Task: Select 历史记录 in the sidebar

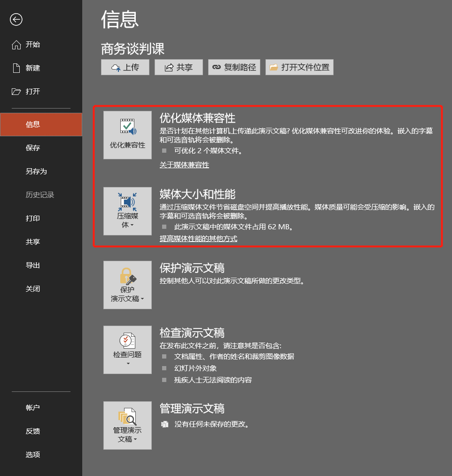Action: coord(41,195)
